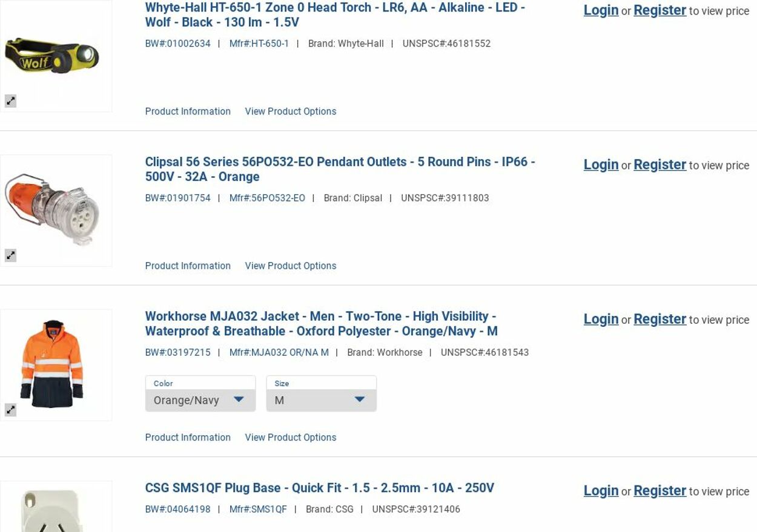Open the Workhorse MJA032 Jacket title link
Screen dimensions: 757x532
click(321, 323)
